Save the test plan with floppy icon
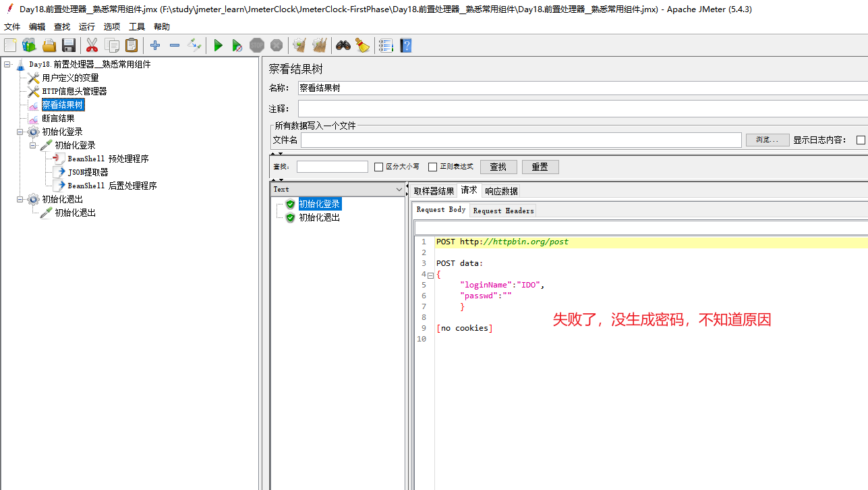868x490 pixels. (68, 45)
